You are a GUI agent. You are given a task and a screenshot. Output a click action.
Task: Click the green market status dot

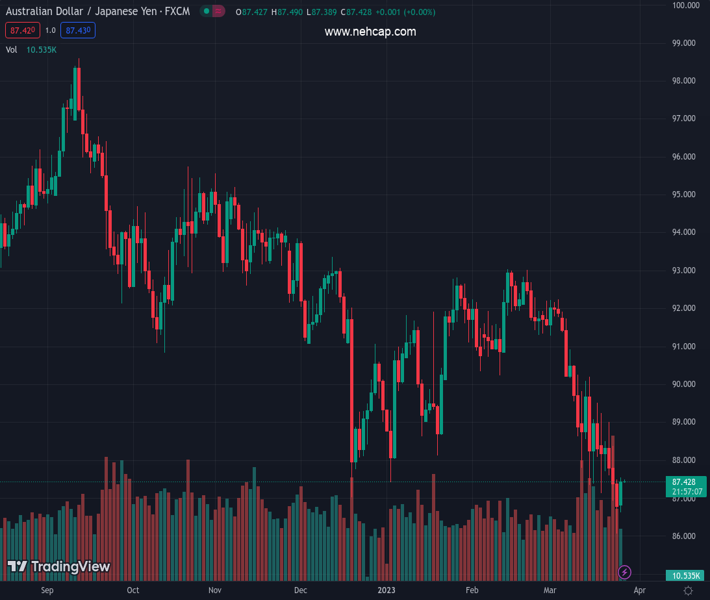coord(206,12)
